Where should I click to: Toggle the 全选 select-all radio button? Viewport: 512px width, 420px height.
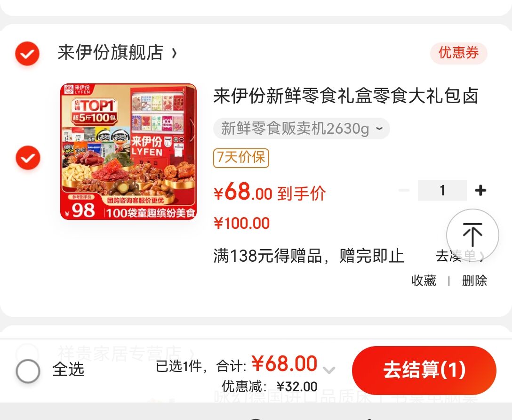(x=28, y=371)
